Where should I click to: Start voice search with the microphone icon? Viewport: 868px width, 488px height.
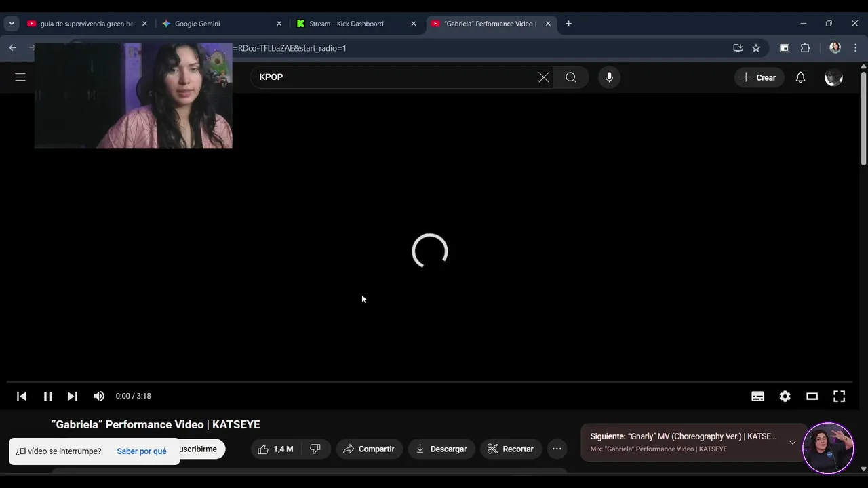pyautogui.click(x=609, y=77)
